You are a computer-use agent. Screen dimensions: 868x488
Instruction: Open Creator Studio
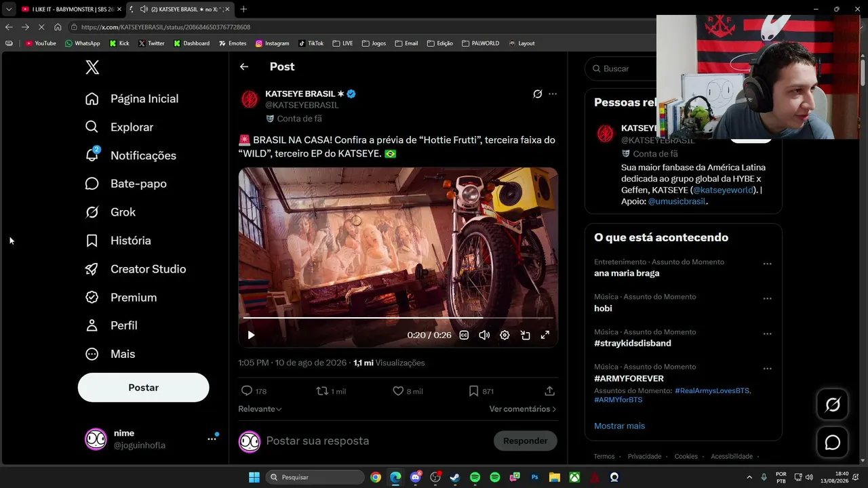click(136, 269)
